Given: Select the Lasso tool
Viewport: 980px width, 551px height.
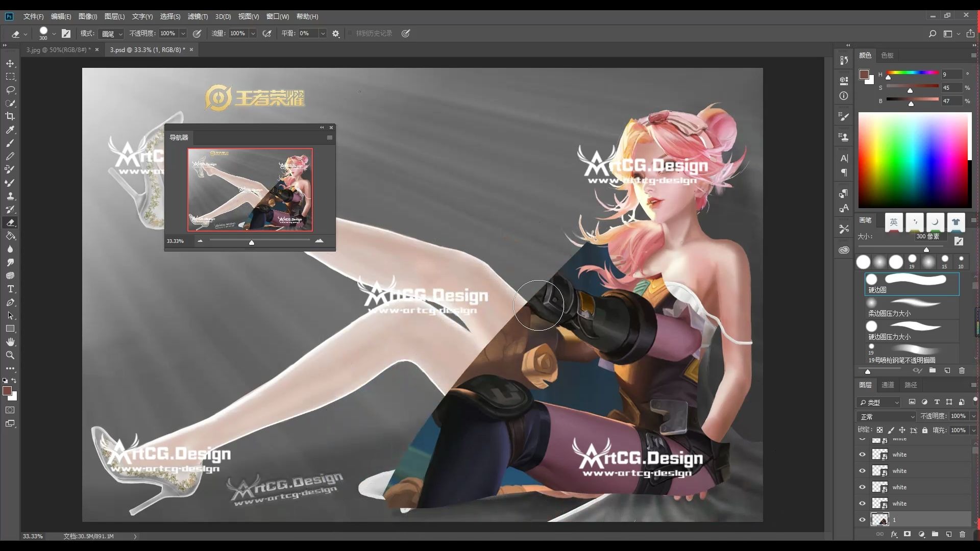Looking at the screenshot, I should coord(10,90).
